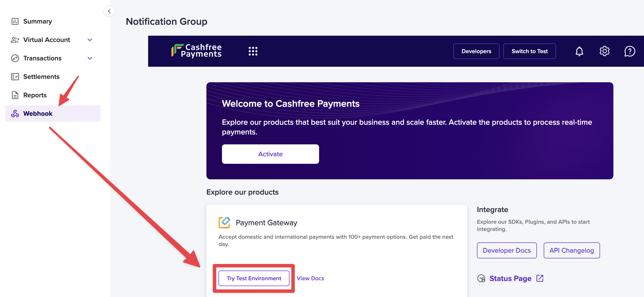Click the help question-mark icon

pyautogui.click(x=630, y=51)
